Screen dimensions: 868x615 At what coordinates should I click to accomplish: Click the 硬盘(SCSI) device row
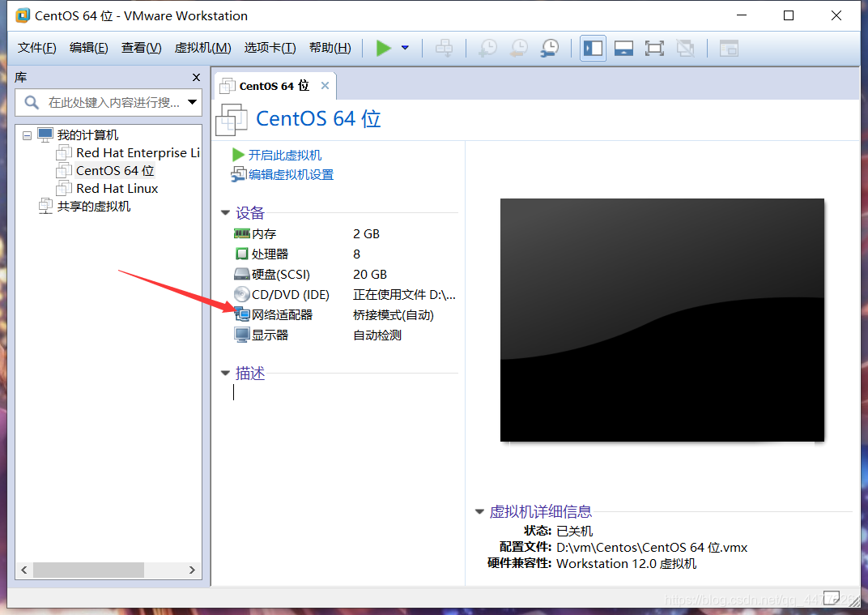346,275
